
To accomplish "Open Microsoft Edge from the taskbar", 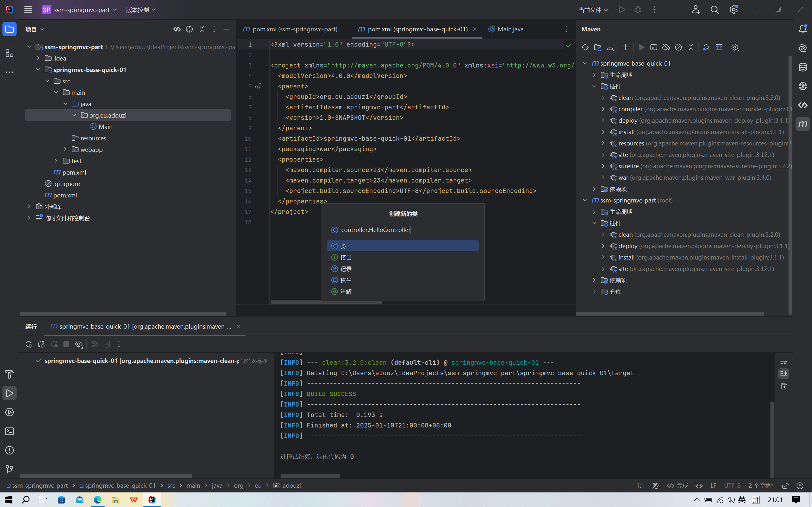I will [97, 500].
